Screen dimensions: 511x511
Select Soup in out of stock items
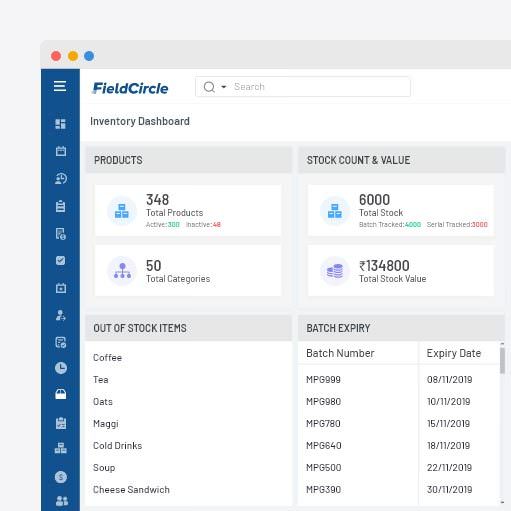point(104,468)
